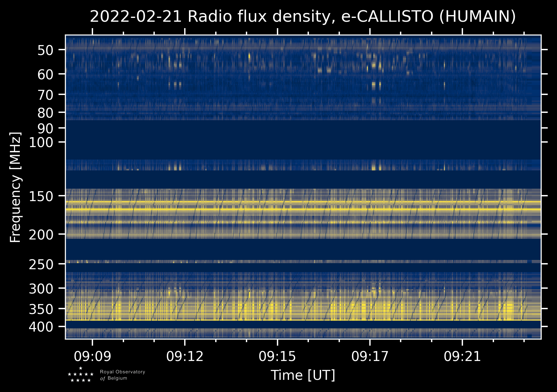The width and height of the screenshot is (557, 392).
Task: Click the plot title e-CALLISTO (HUMAIN)
Action: coord(302,17)
